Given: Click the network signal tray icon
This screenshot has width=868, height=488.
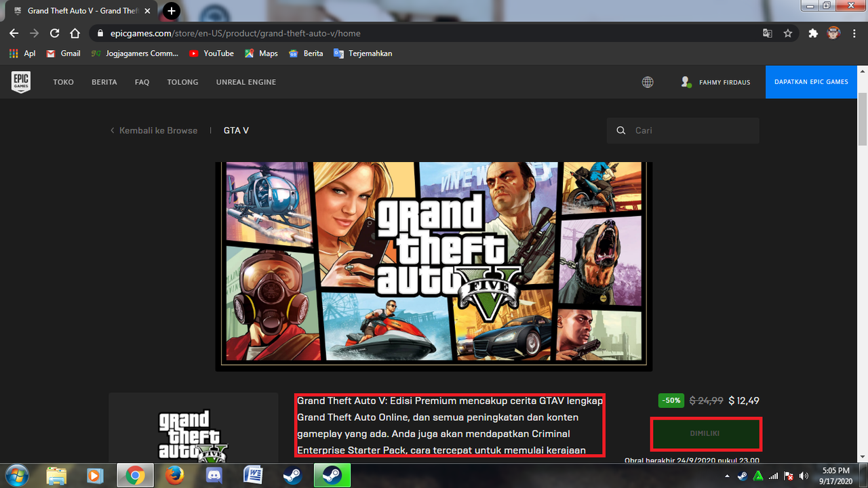Looking at the screenshot, I should click(773, 476).
